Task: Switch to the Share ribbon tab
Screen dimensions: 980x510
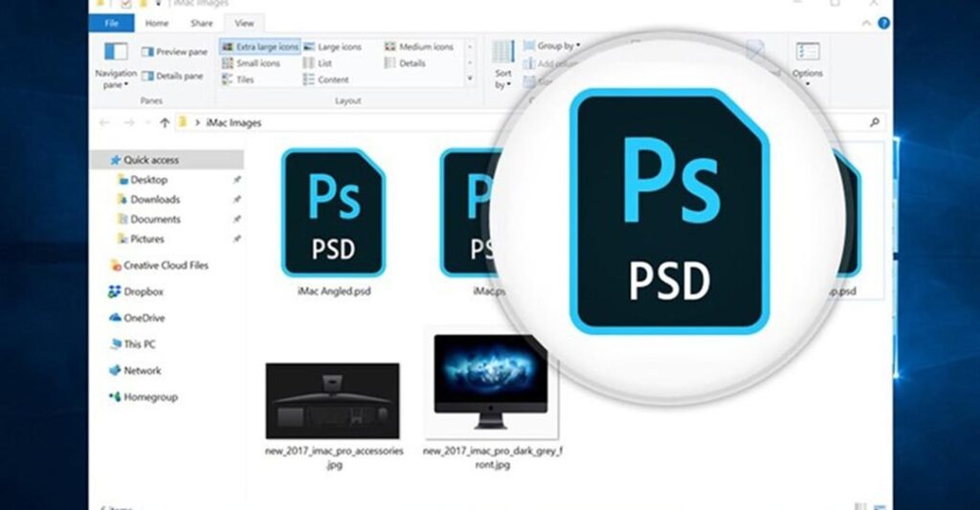Action: pyautogui.click(x=202, y=23)
